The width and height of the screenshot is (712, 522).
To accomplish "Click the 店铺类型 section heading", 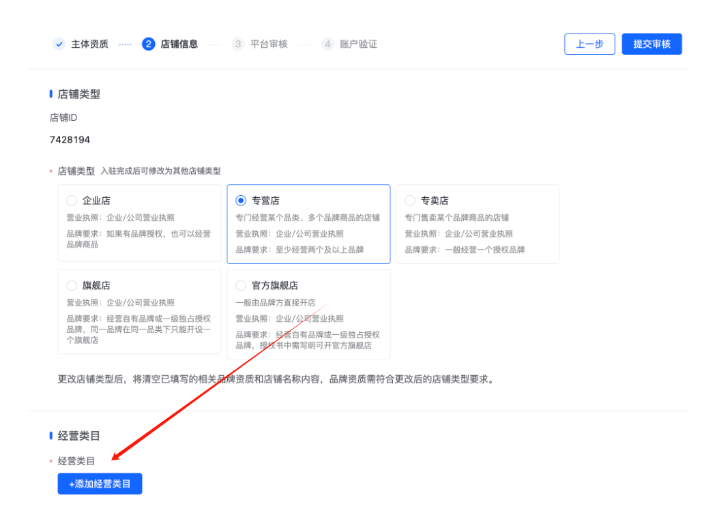I will [x=78, y=94].
